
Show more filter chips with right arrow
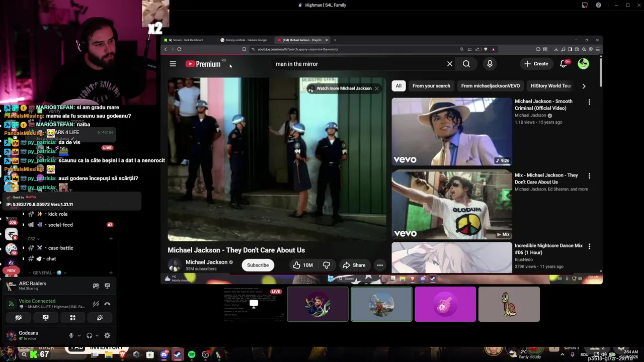click(x=584, y=86)
